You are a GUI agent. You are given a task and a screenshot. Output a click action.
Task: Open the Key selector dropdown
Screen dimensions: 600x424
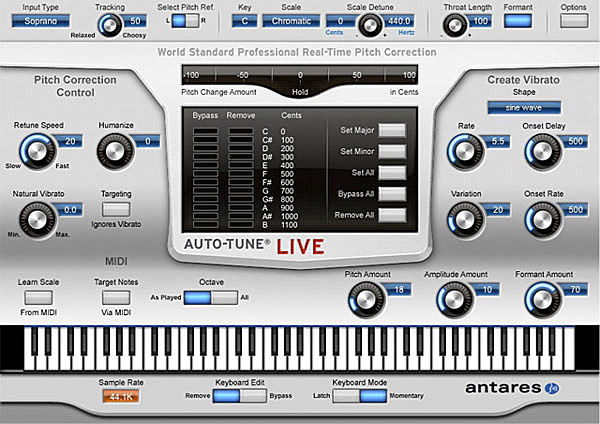pos(243,20)
